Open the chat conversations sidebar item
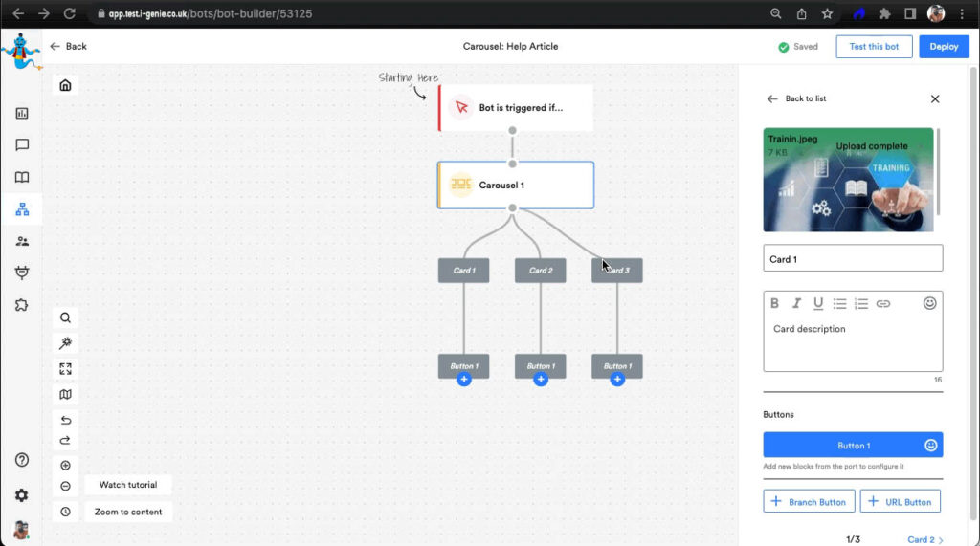Viewport: 980px width, 546px height. 22,145
